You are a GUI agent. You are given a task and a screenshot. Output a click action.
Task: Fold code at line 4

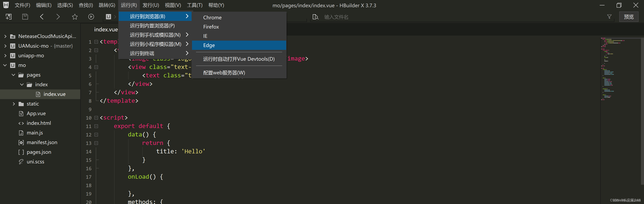(x=96, y=67)
